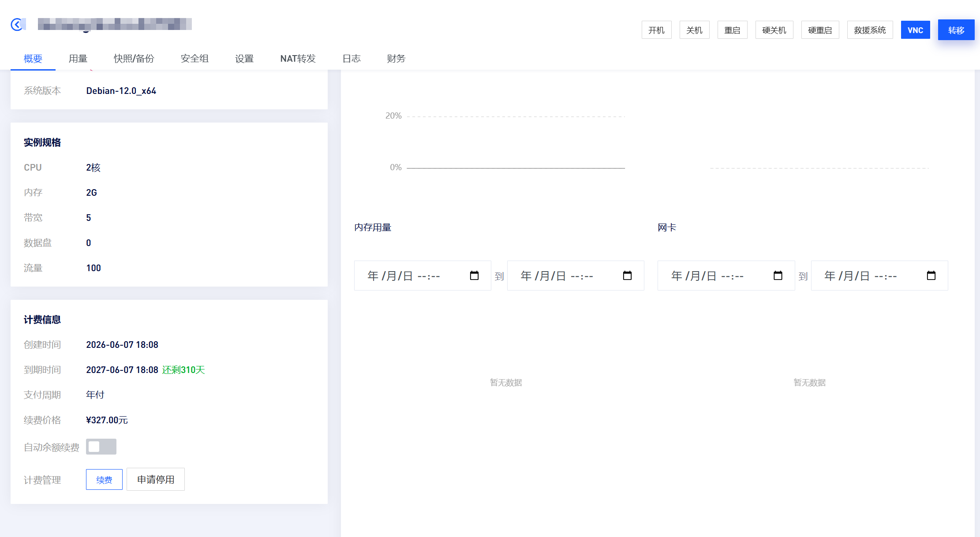This screenshot has width=980, height=537.
Task: Focus the memory usage start datetime field
Action: (x=423, y=276)
